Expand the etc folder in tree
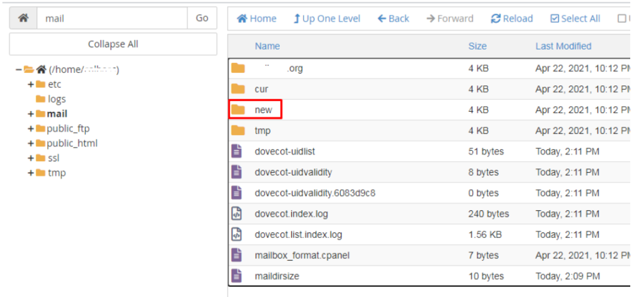Screen dimensions: 644x297 (30, 85)
